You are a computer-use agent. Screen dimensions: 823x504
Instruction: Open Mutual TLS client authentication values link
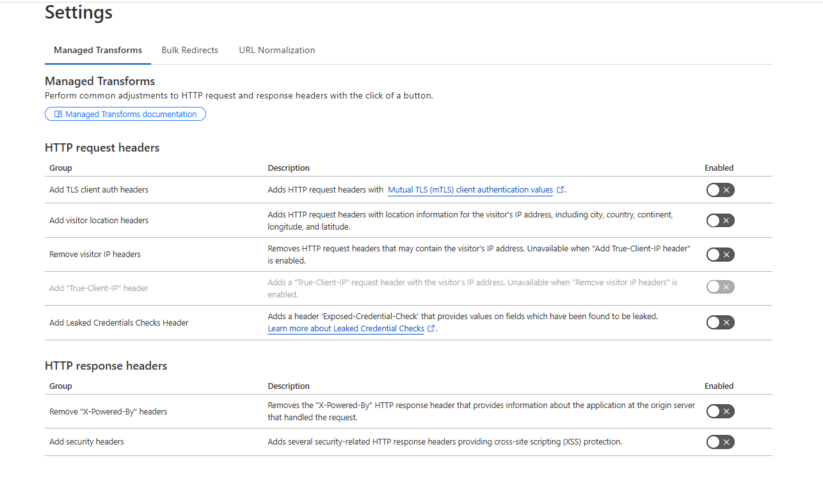(x=470, y=190)
